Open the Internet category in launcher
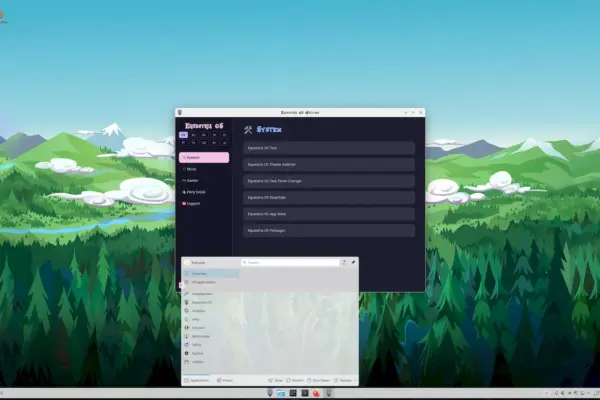Screen dimensions: 600x400 pos(211,328)
